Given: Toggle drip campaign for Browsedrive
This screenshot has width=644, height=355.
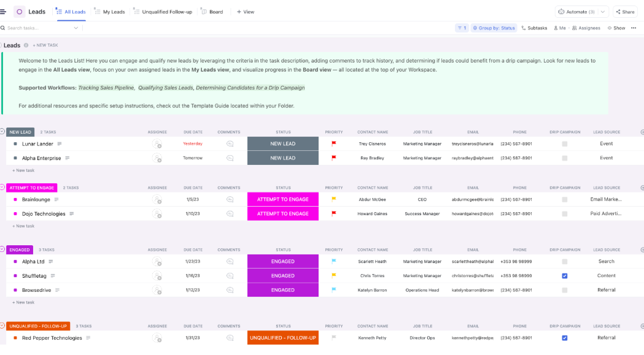Looking at the screenshot, I should click(x=565, y=290).
